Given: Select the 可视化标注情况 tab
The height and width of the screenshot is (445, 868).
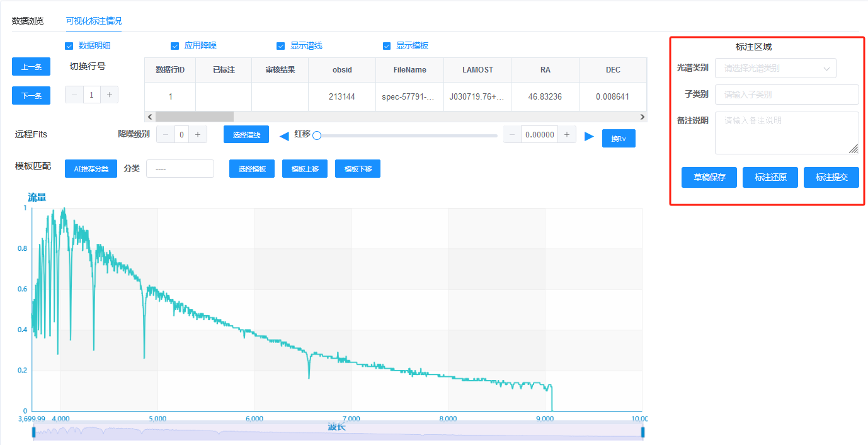Looking at the screenshot, I should coord(94,21).
